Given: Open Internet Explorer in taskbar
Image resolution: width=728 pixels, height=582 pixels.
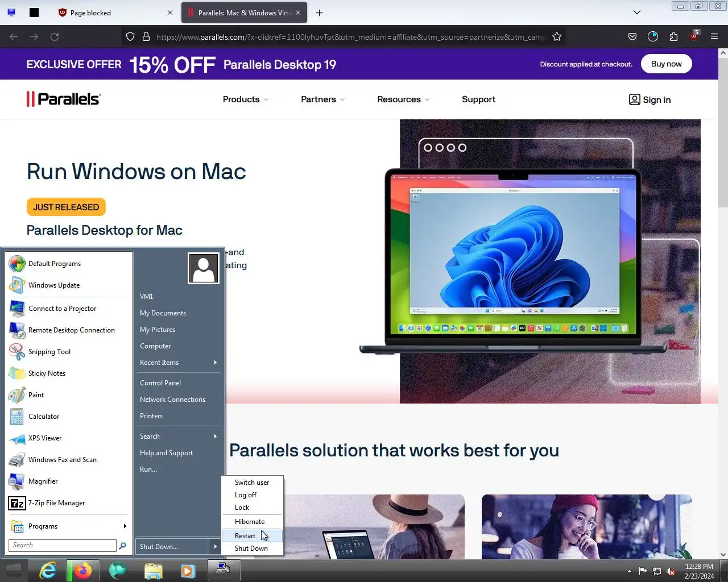Looking at the screenshot, I should (x=48, y=570).
